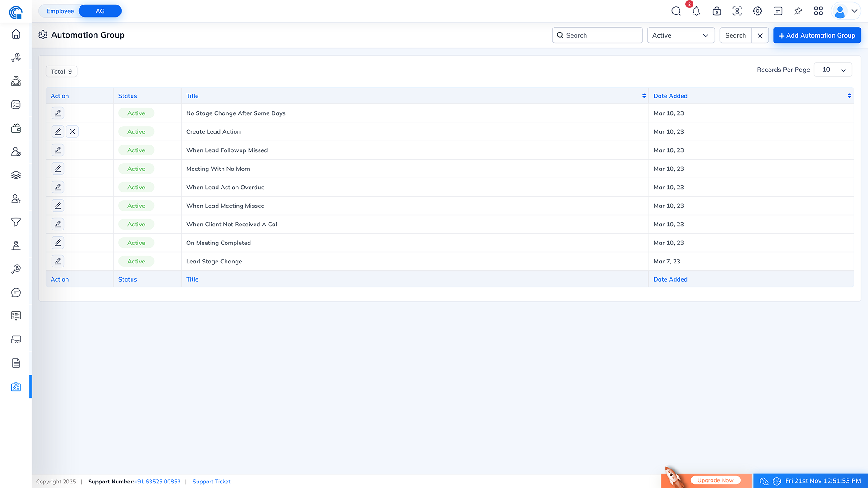
Task: Open the Active status filter dropdown
Action: pyautogui.click(x=680, y=35)
